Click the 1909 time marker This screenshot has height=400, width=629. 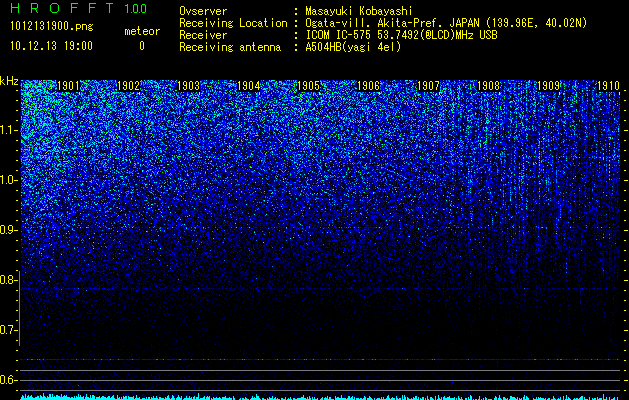548,86
